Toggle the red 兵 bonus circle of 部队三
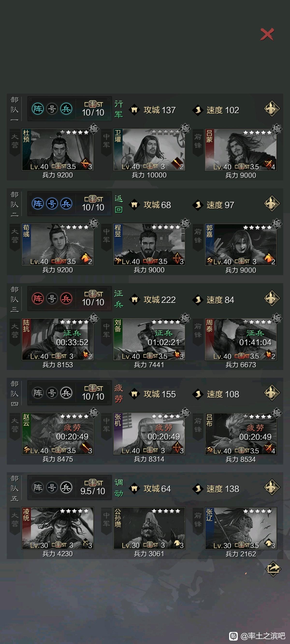290x644 pixels. [x=66, y=299]
